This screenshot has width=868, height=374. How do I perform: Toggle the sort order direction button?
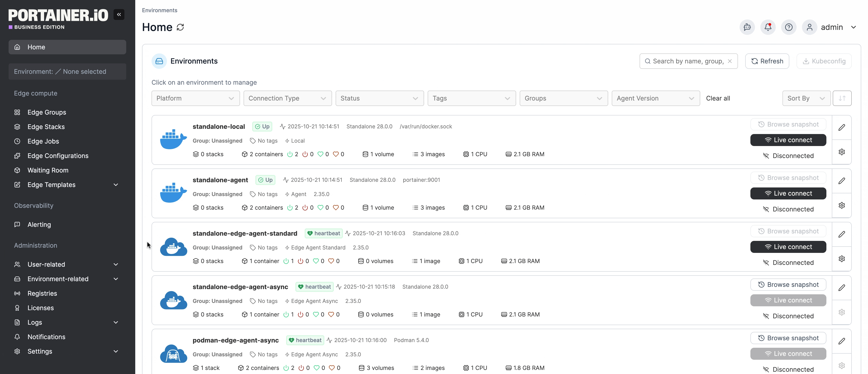pyautogui.click(x=842, y=98)
